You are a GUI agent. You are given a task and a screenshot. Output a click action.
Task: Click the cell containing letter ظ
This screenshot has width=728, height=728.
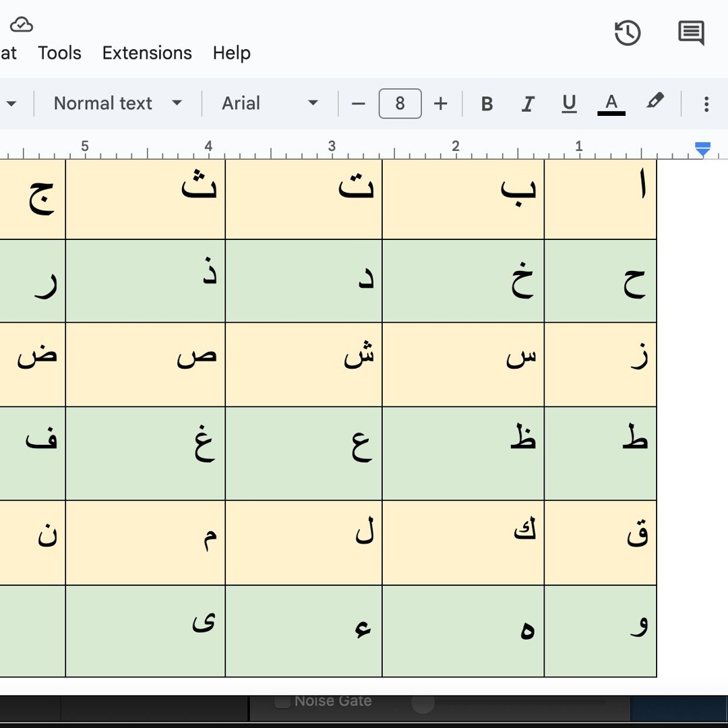pyautogui.click(x=463, y=454)
